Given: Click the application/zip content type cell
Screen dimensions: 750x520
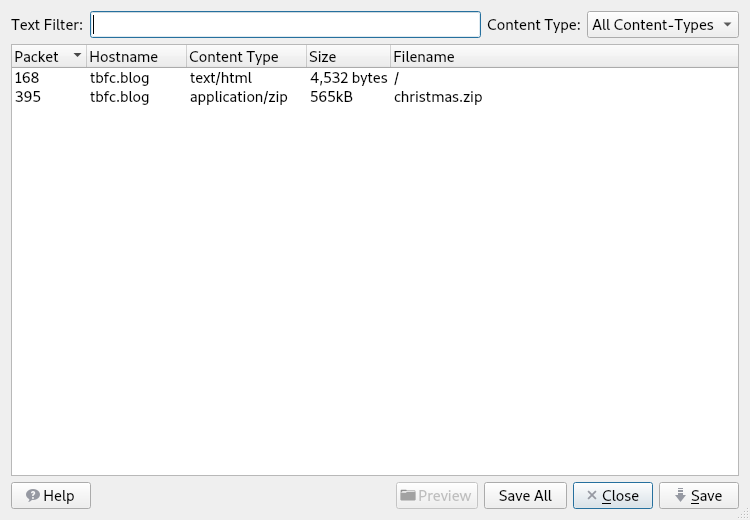Looking at the screenshot, I should 238,97.
